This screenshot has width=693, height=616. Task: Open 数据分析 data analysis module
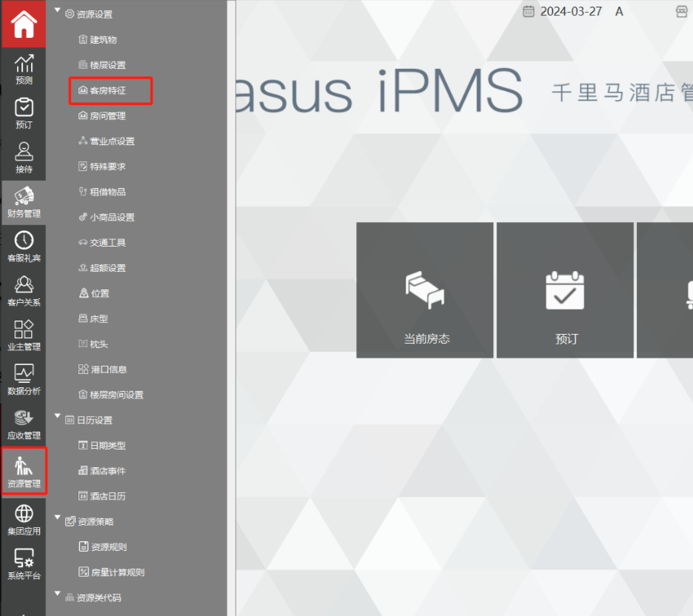point(24,380)
